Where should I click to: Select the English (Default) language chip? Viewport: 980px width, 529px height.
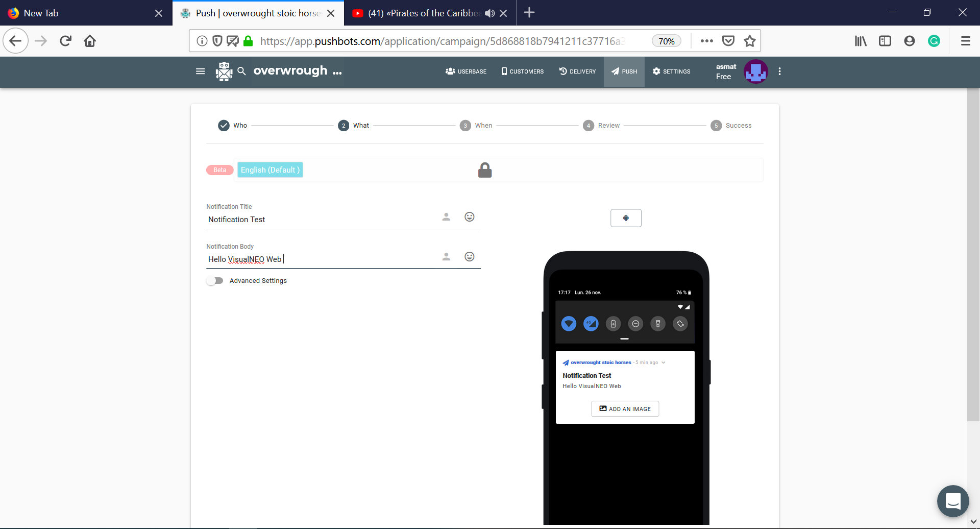270,170
